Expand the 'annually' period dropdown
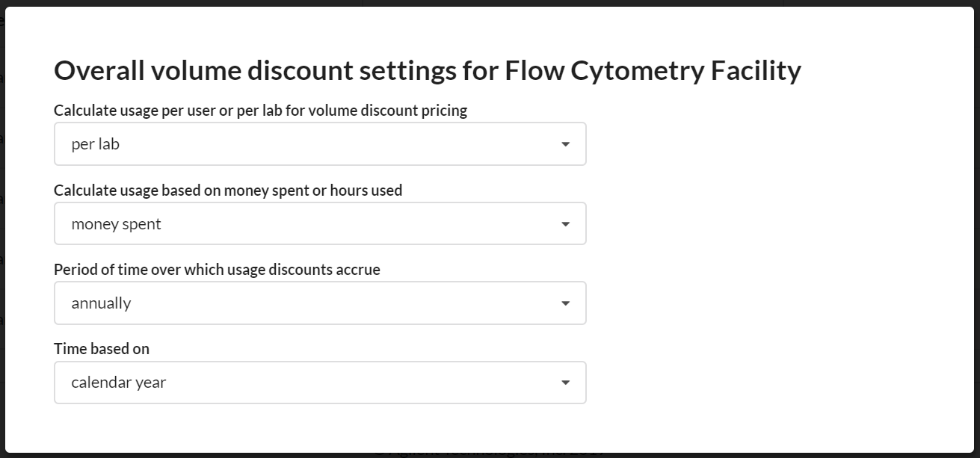The width and height of the screenshot is (980, 458). [320, 303]
